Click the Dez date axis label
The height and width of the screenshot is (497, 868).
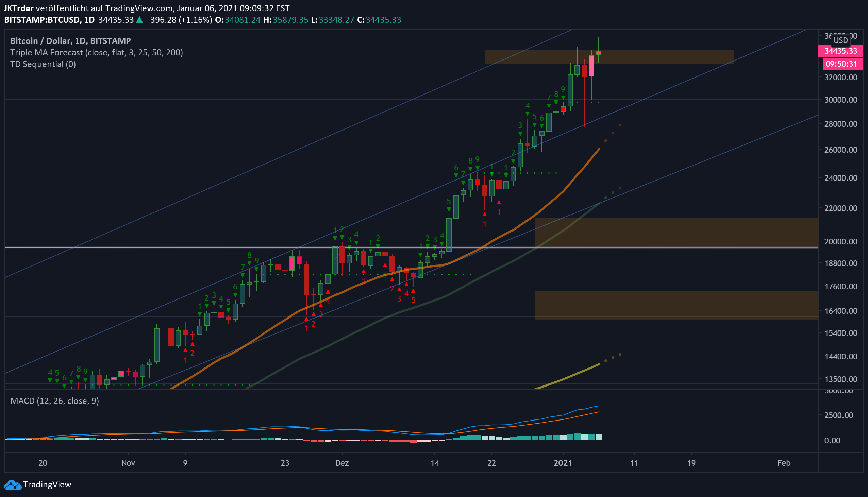[x=342, y=463]
